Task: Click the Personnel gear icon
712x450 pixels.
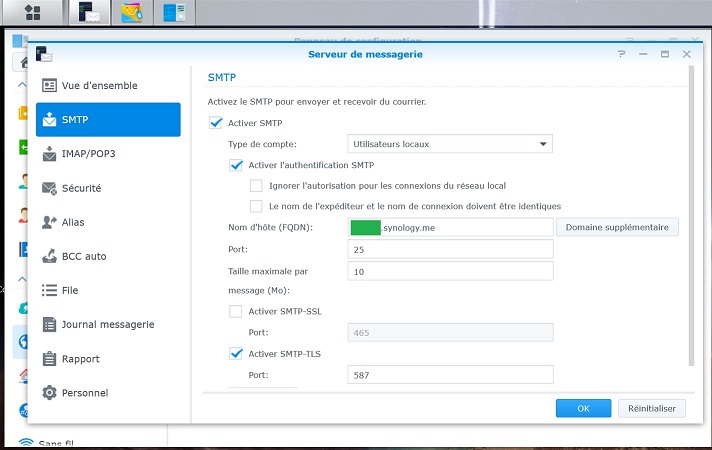Action: [x=49, y=393]
